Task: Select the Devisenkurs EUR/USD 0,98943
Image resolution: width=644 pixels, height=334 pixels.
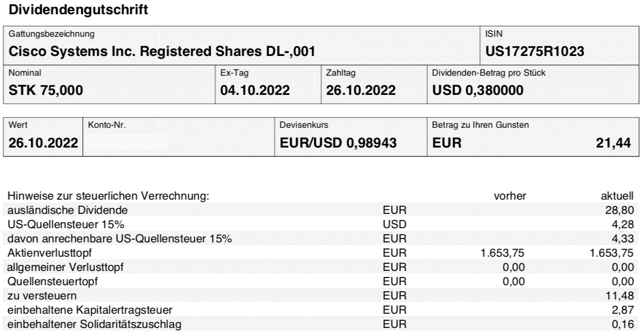Action: click(x=338, y=143)
